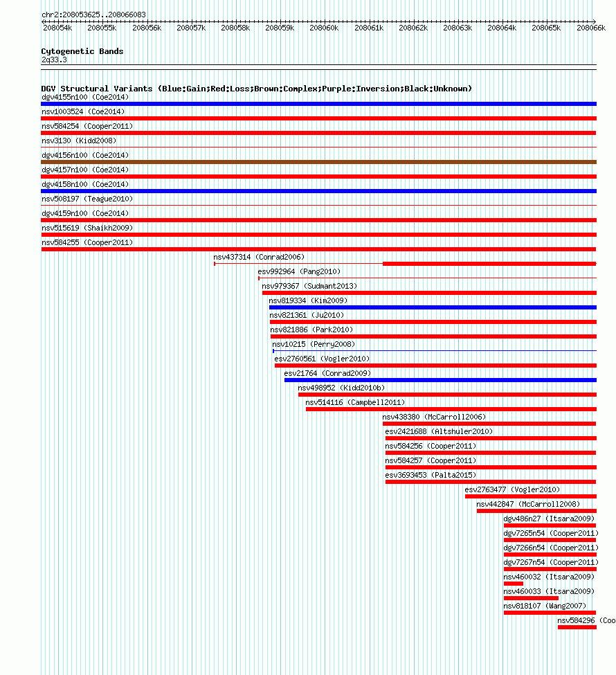Image resolution: width=616 pixels, height=675 pixels.
Task: Open esv2421688 (Altshuler2010) variant
Action: 439,432
